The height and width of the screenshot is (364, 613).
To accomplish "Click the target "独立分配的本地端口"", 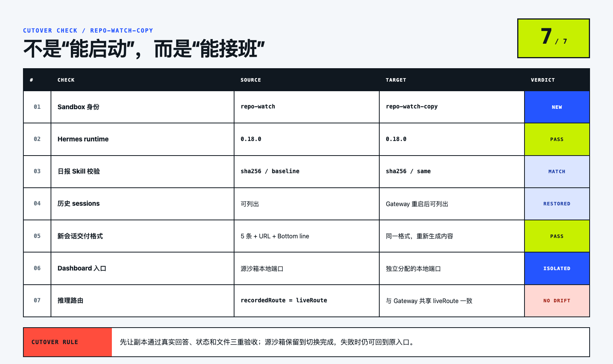I will tap(413, 269).
